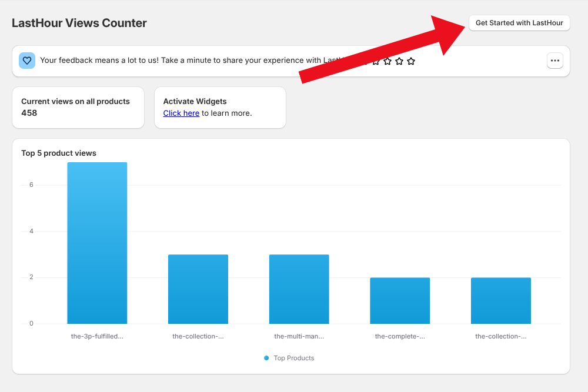Screen dimensions: 588x392
Task: Click the Current views on all products card
Action: click(x=78, y=107)
